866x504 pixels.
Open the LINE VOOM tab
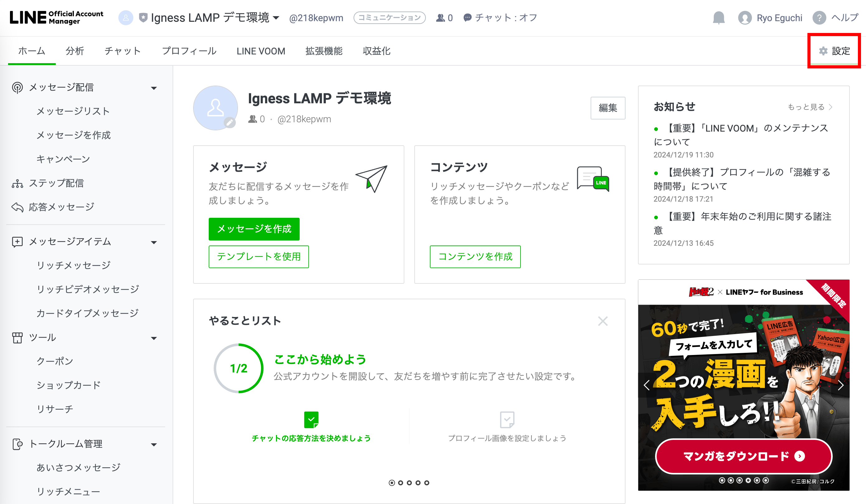[x=260, y=51]
